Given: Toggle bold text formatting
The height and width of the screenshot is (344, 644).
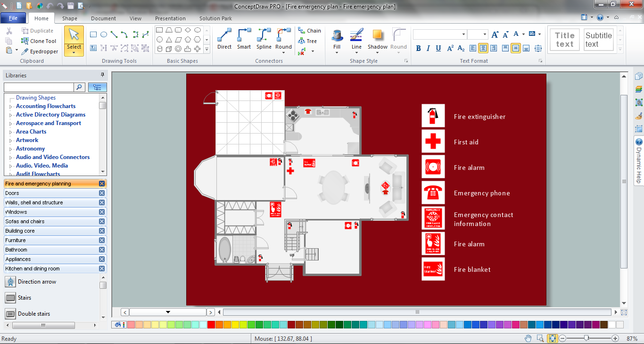Looking at the screenshot, I should click(418, 48).
